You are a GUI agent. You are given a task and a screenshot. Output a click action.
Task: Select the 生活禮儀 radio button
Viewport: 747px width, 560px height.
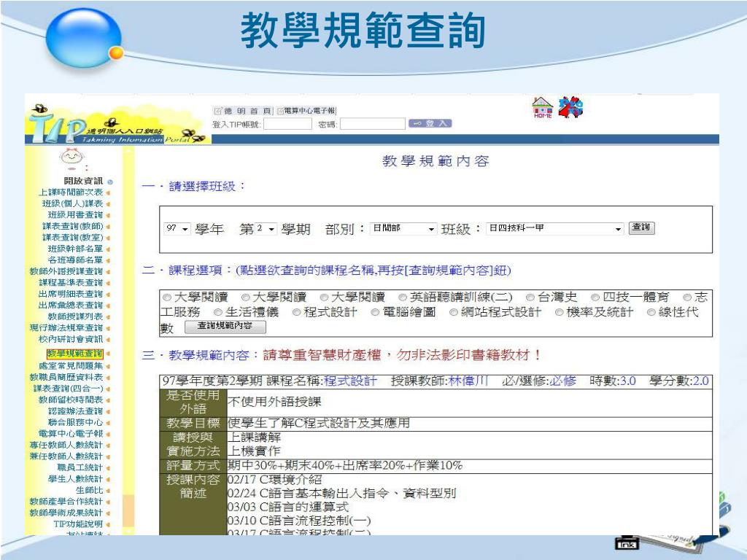coord(218,312)
